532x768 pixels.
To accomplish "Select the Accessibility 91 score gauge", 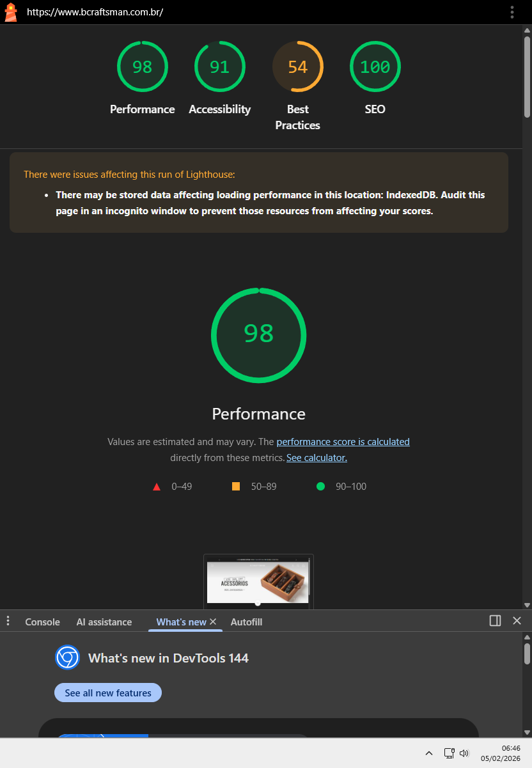I will [x=219, y=66].
